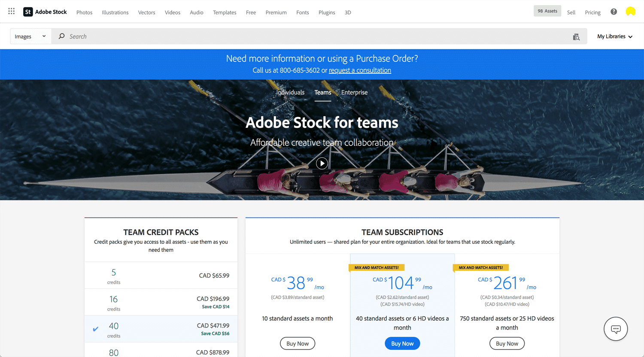Click the Save CAD $14 label
644x357 pixels.
(216, 307)
